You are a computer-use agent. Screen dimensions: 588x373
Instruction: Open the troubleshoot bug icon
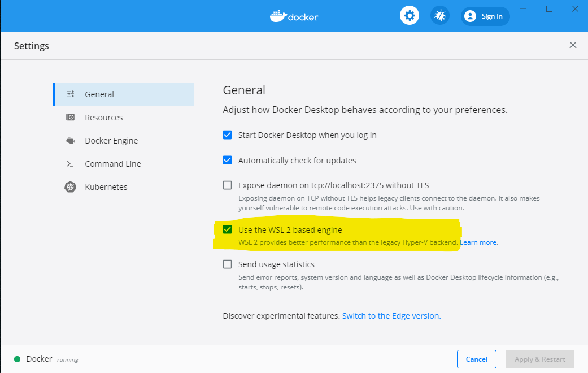[x=439, y=16]
